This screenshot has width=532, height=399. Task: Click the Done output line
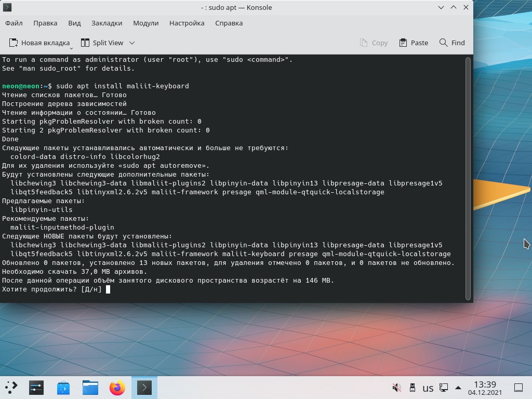point(10,139)
